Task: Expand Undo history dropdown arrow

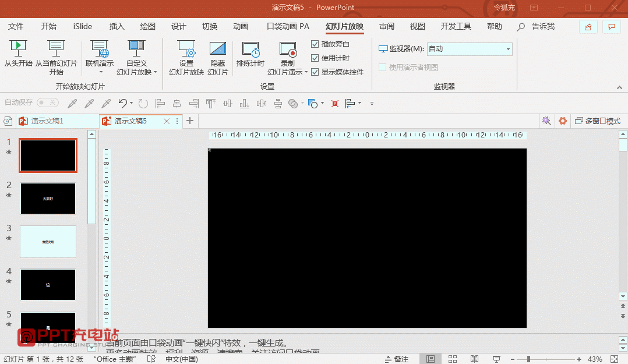Action: [x=132, y=103]
